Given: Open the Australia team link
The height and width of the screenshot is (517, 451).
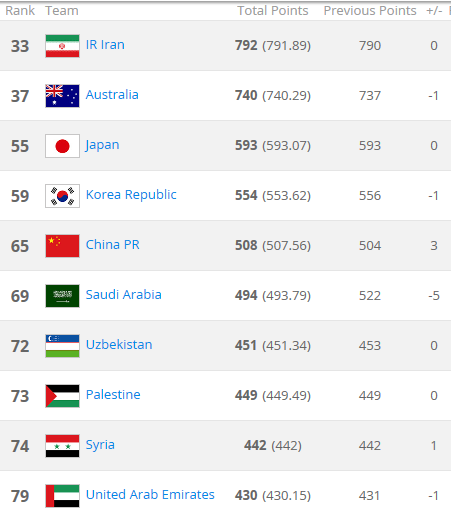Looking at the screenshot, I should [x=112, y=95].
